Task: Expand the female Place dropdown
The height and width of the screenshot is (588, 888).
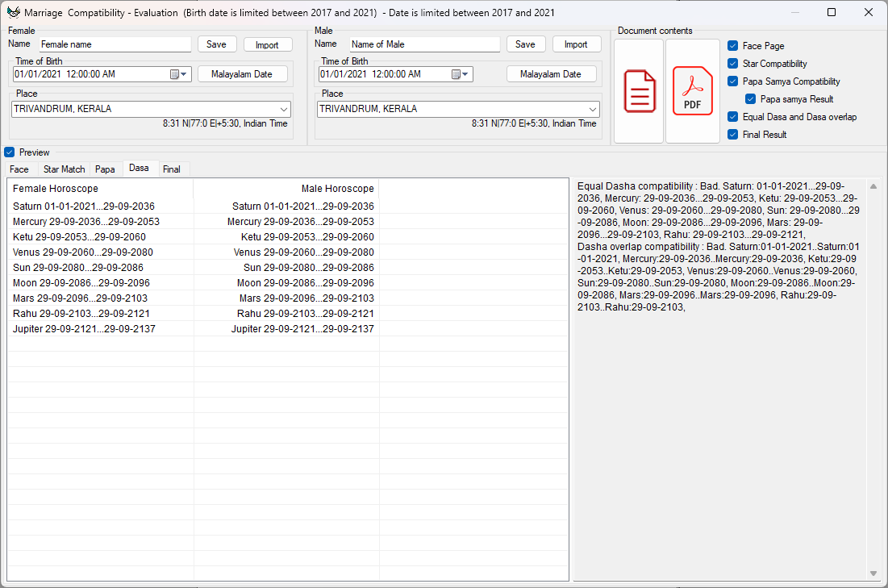Action: [284, 109]
